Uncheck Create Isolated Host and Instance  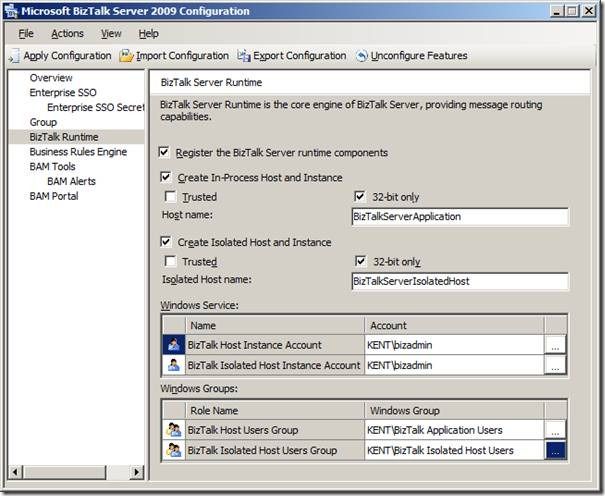point(166,242)
